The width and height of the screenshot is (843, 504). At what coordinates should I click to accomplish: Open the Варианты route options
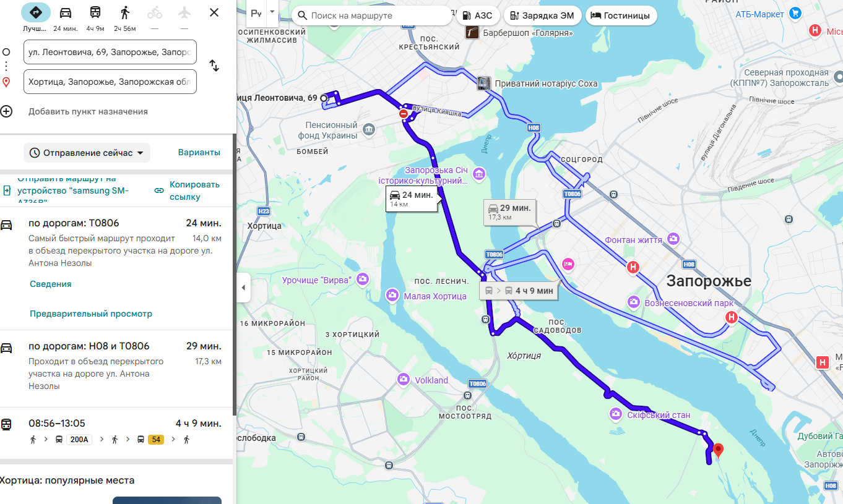[199, 153]
